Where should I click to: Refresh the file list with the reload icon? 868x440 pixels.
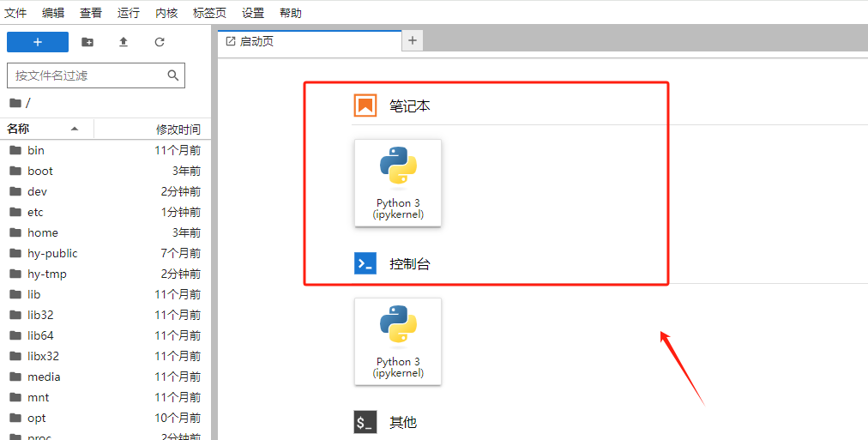[160, 42]
